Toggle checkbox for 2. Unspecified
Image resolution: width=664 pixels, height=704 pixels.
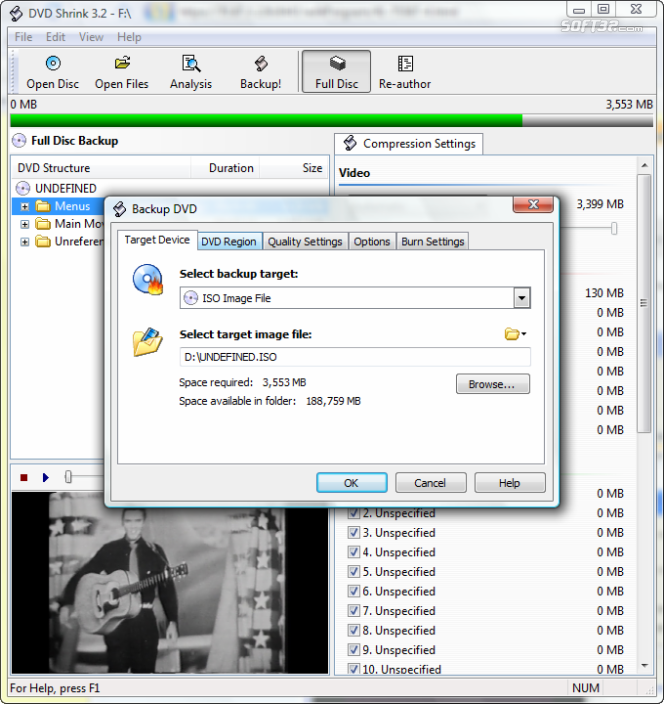(x=354, y=513)
